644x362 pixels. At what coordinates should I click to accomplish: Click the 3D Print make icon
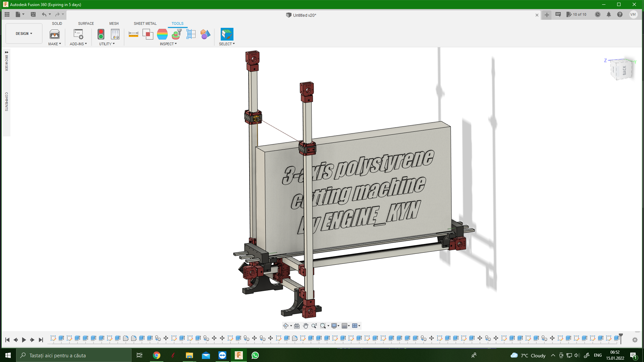[54, 34]
